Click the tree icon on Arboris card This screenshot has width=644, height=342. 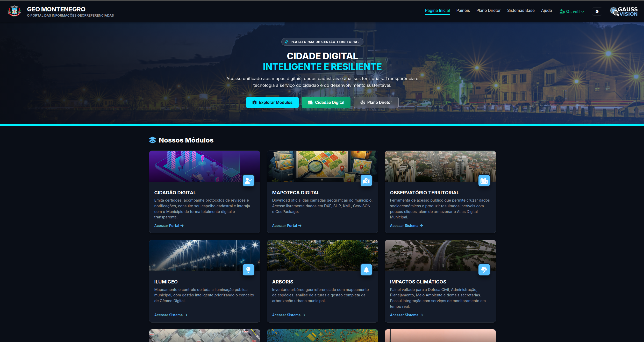[x=366, y=270]
